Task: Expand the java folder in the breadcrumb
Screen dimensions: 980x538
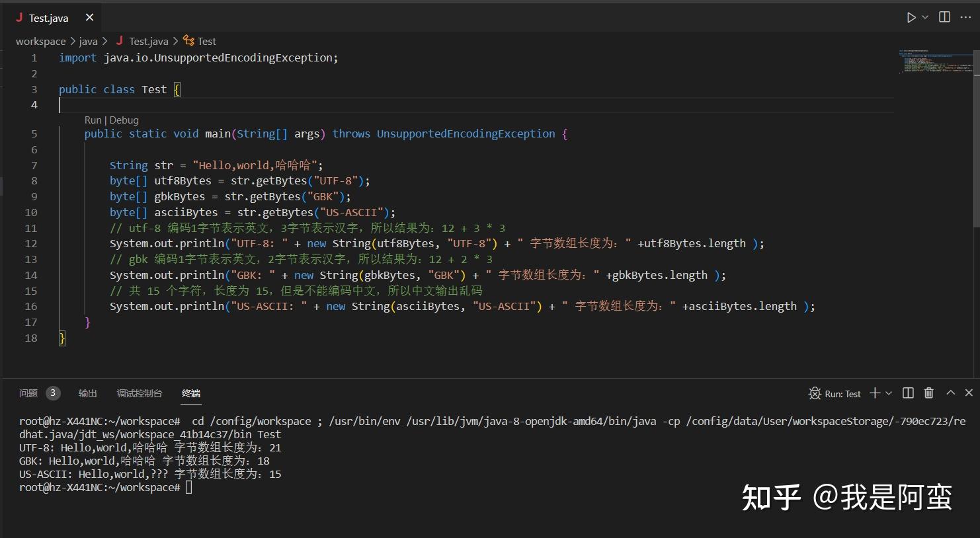Action: [88, 41]
